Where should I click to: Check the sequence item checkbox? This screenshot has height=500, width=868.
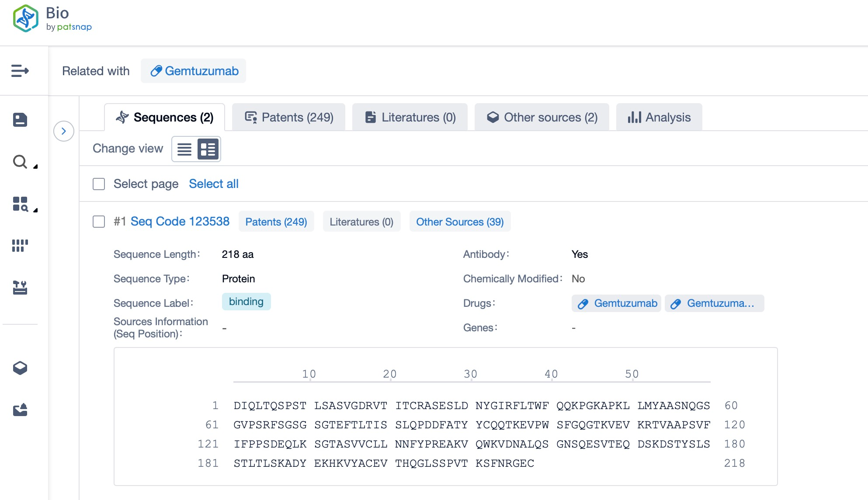coord(98,222)
